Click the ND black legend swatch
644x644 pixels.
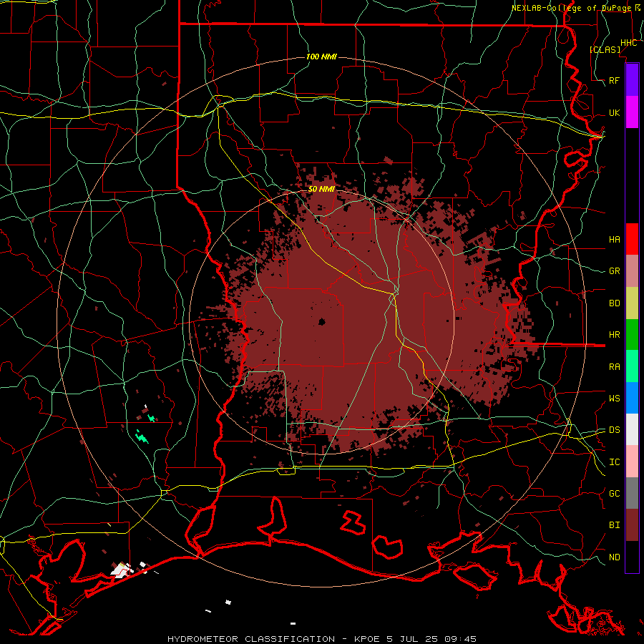[632, 557]
